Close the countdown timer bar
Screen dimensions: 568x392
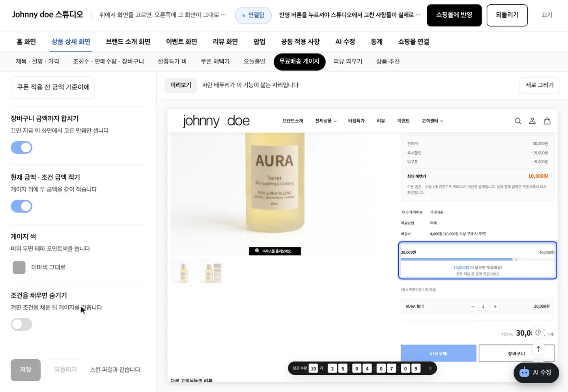pyautogui.click(x=430, y=368)
